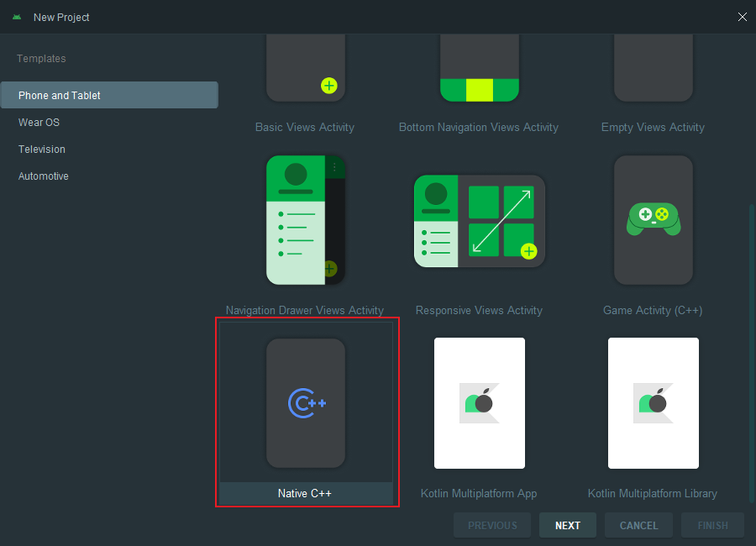756x546 pixels.
Task: Select the Native C++ template phone thumbnail
Action: point(306,403)
